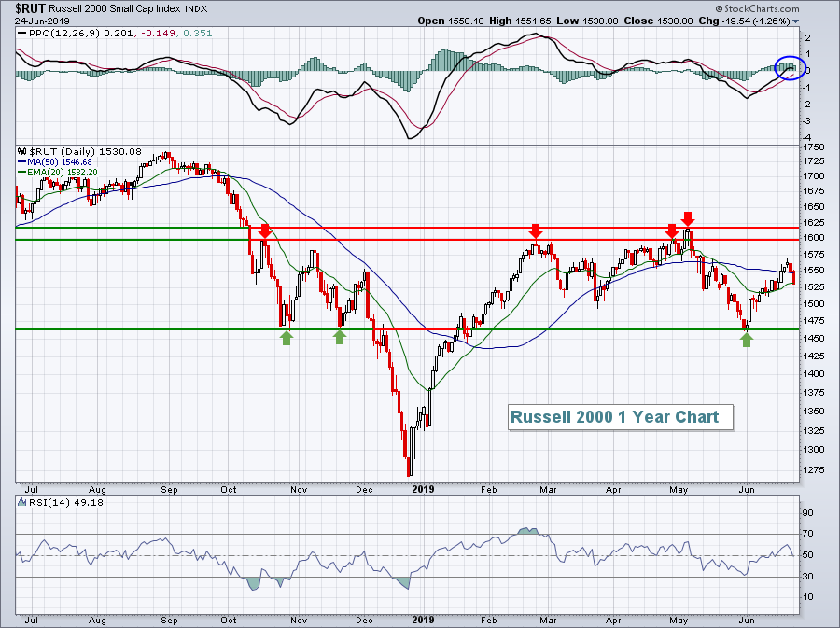Click the candlestick icon beside $RUT (Daily)
840x628 pixels.
coord(22,151)
